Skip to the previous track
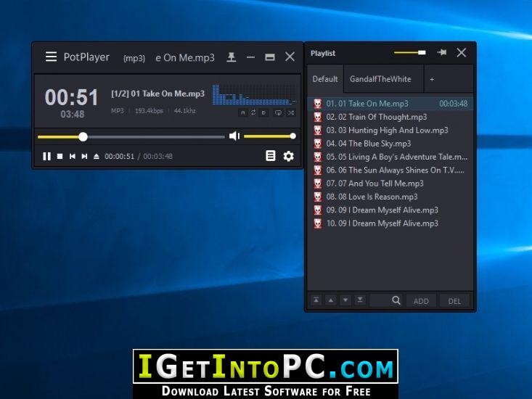The height and width of the screenshot is (399, 532). point(73,156)
